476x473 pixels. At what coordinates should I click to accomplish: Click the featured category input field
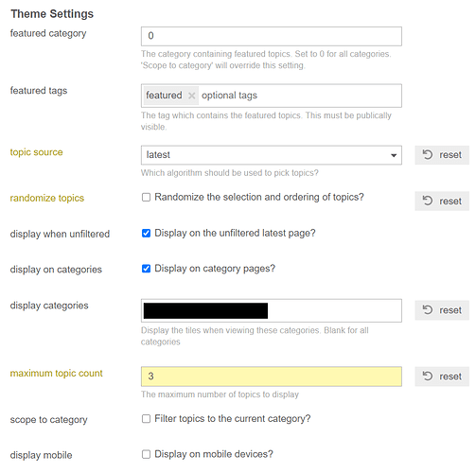[272, 36]
